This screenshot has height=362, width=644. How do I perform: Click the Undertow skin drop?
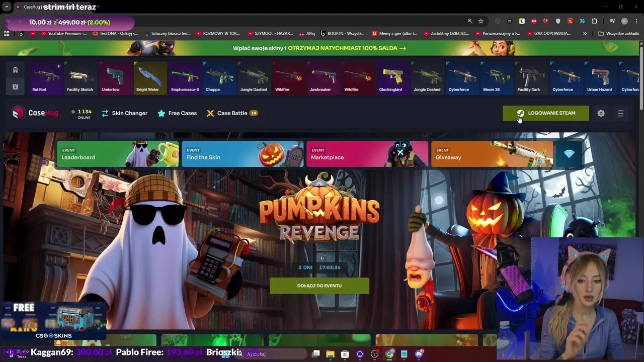[115, 78]
